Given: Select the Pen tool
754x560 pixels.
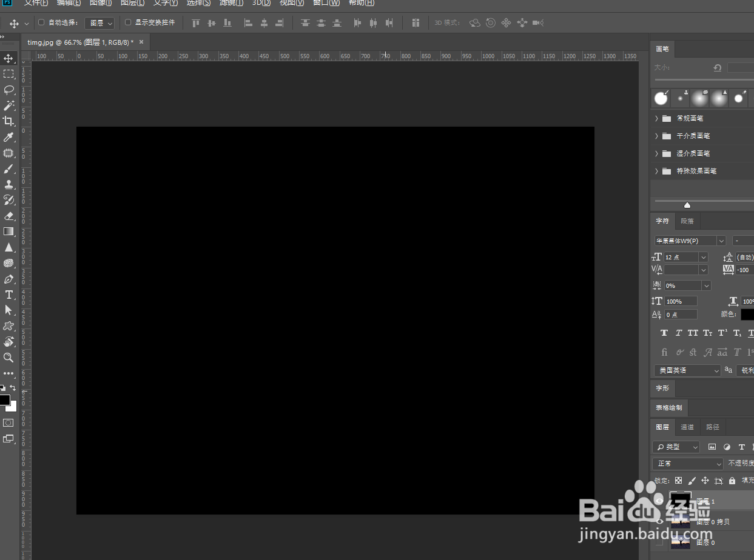Looking at the screenshot, I should pyautogui.click(x=8, y=279).
